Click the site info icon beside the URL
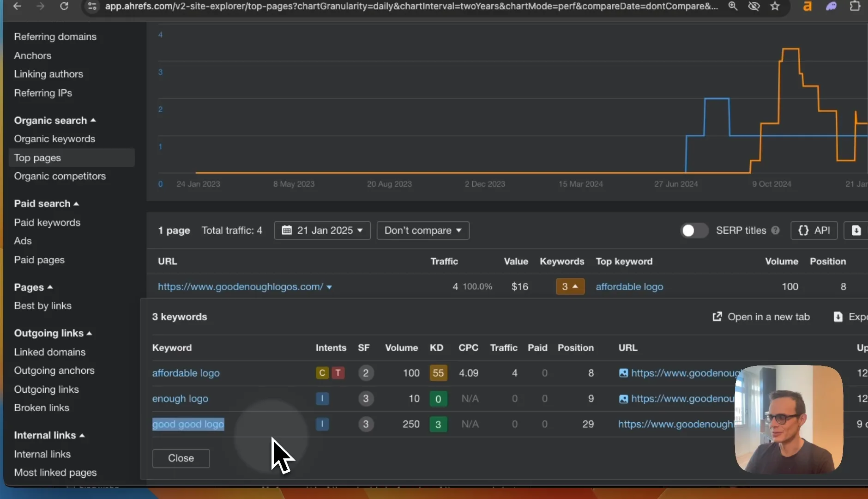This screenshot has height=499, width=868. 92,6
